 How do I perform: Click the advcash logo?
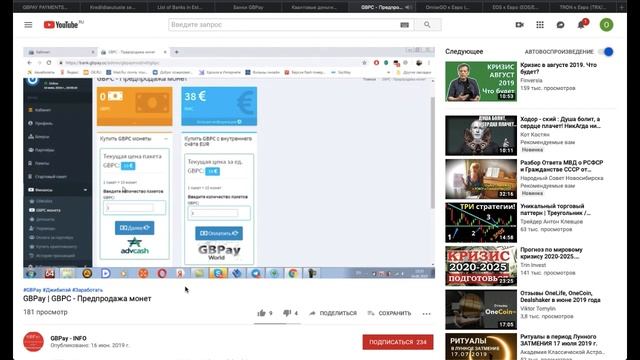(x=135, y=246)
